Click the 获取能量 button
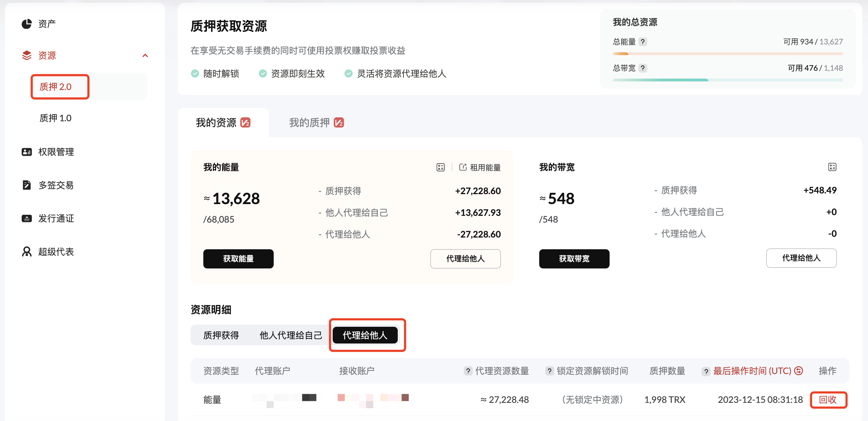The width and height of the screenshot is (868, 421). [x=238, y=259]
